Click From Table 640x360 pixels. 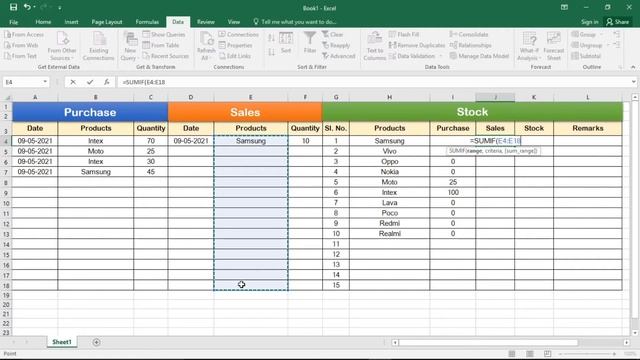tap(161, 45)
